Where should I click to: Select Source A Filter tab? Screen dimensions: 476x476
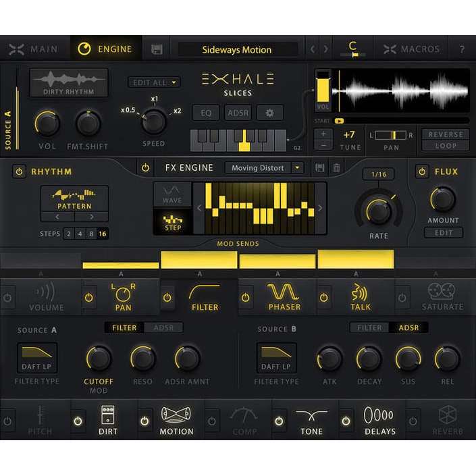(124, 328)
